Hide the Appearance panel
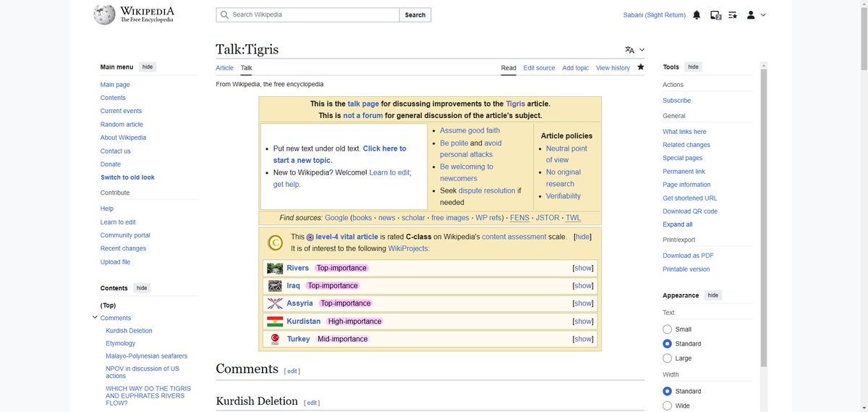The width and height of the screenshot is (868, 412). pyautogui.click(x=713, y=295)
